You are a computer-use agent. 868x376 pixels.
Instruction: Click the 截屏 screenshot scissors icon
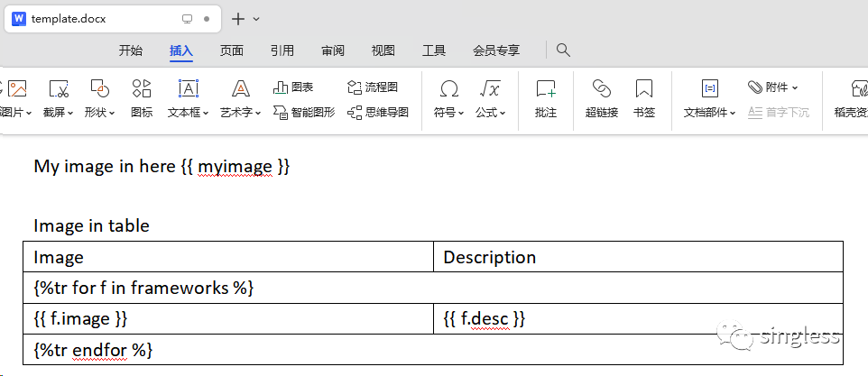(x=59, y=88)
